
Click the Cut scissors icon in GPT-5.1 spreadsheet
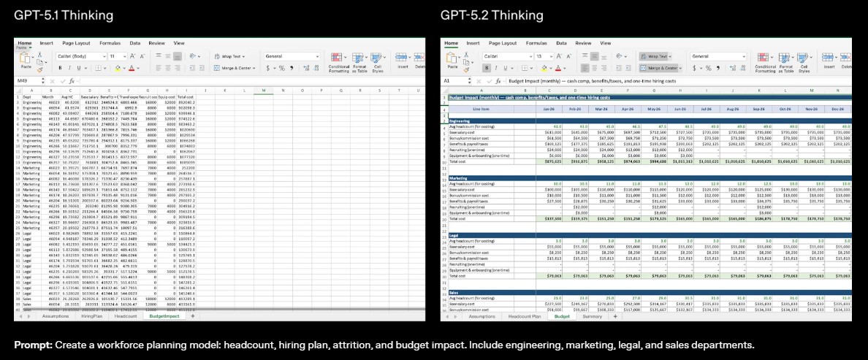[41, 55]
